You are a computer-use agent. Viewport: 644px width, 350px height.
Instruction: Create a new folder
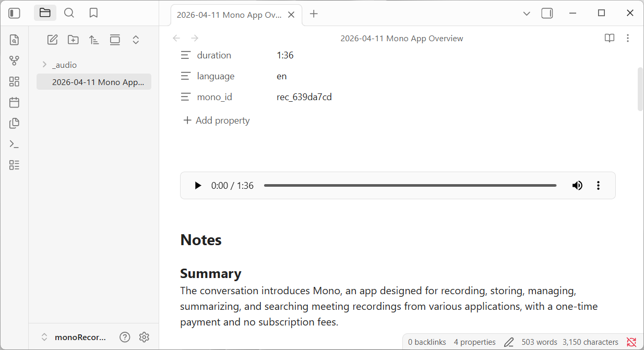pyautogui.click(x=73, y=40)
